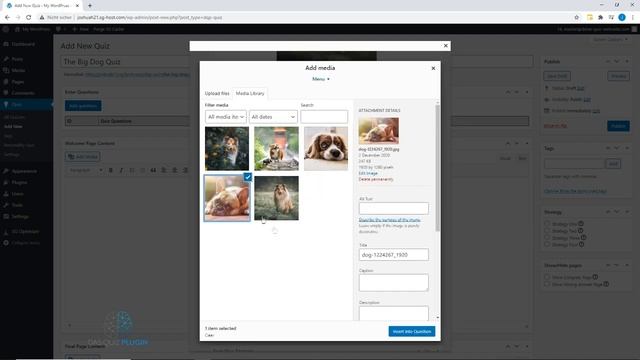Go back with the browser back arrow
The height and width of the screenshot is (360, 640).
tap(7, 18)
